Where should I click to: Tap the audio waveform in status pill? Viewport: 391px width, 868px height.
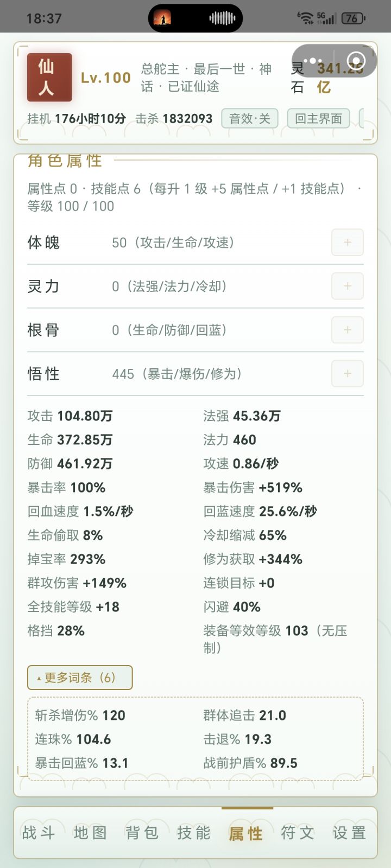222,18
